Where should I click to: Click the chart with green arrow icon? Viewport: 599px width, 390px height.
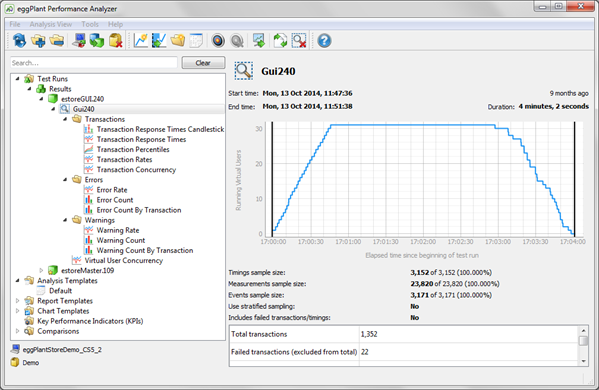click(x=159, y=40)
